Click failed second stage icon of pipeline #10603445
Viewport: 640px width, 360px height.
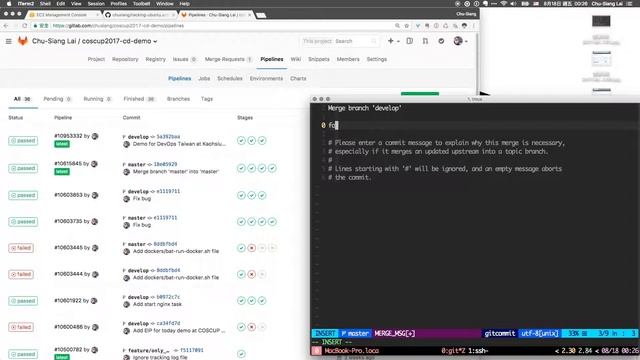(251, 248)
